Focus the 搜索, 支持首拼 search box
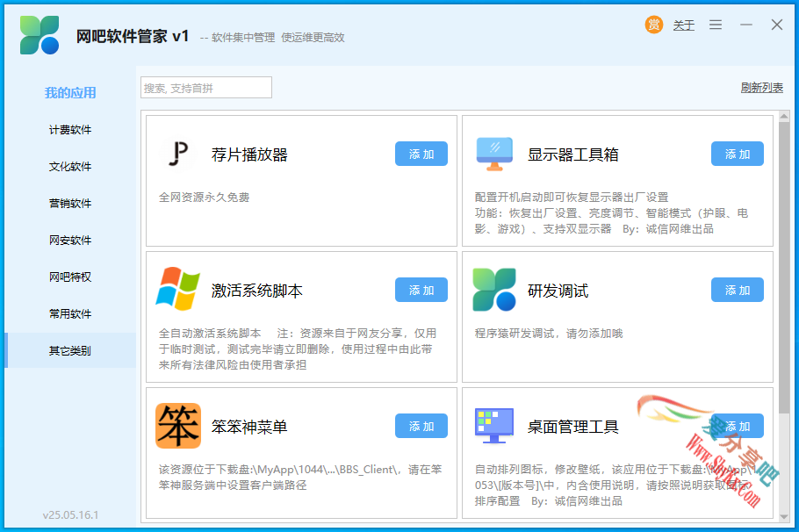799x532 pixels. pos(206,88)
